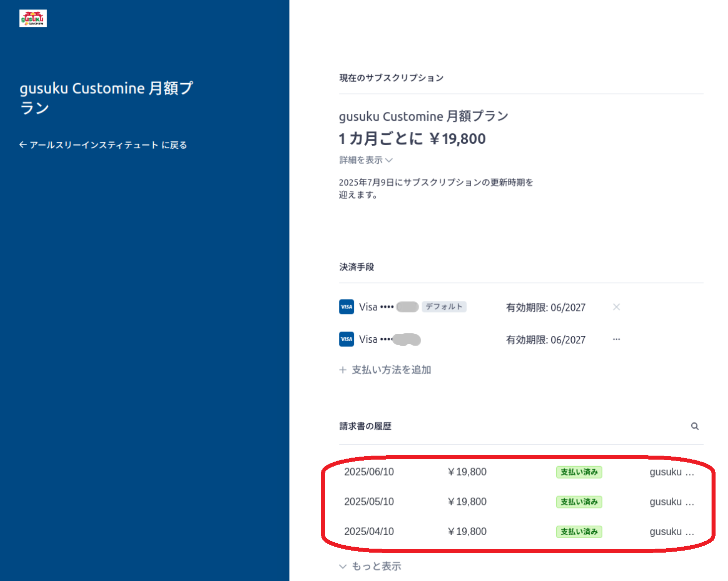The image size is (728, 581).
Task: Remove the default Visa card with X icon
Action: (617, 307)
